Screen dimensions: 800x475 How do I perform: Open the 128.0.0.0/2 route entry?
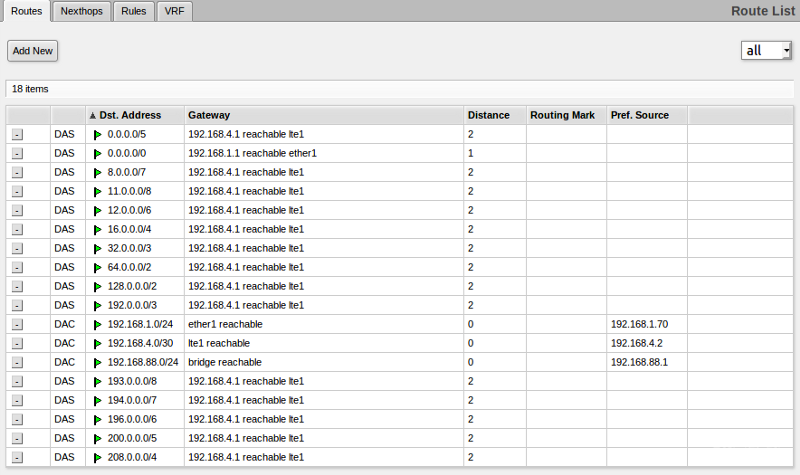coord(132,286)
